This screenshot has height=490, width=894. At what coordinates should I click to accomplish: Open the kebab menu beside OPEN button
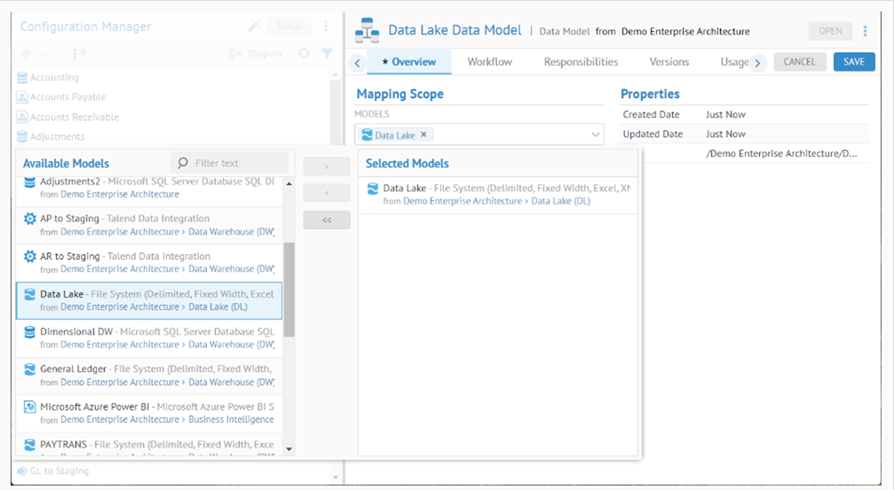(865, 31)
